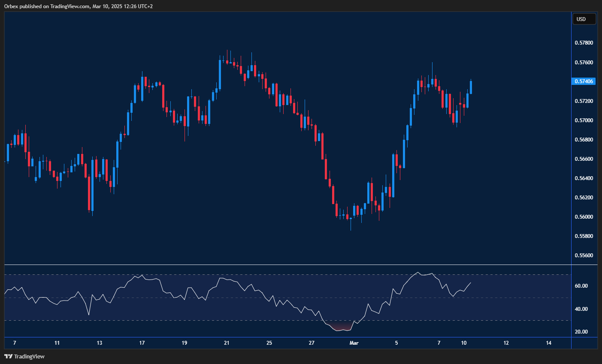Open the time axis at the Mar label
The image size is (602, 364).
click(x=354, y=343)
